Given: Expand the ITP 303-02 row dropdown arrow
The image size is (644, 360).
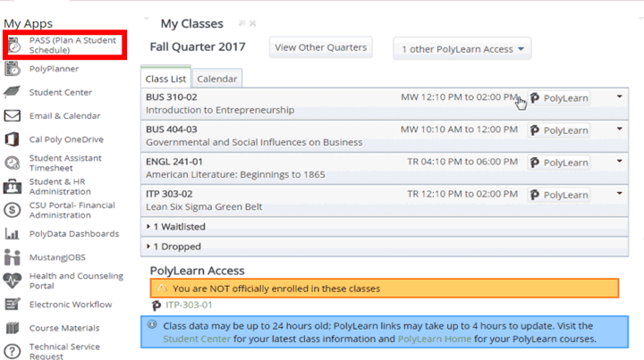Looking at the screenshot, I should (x=619, y=193).
